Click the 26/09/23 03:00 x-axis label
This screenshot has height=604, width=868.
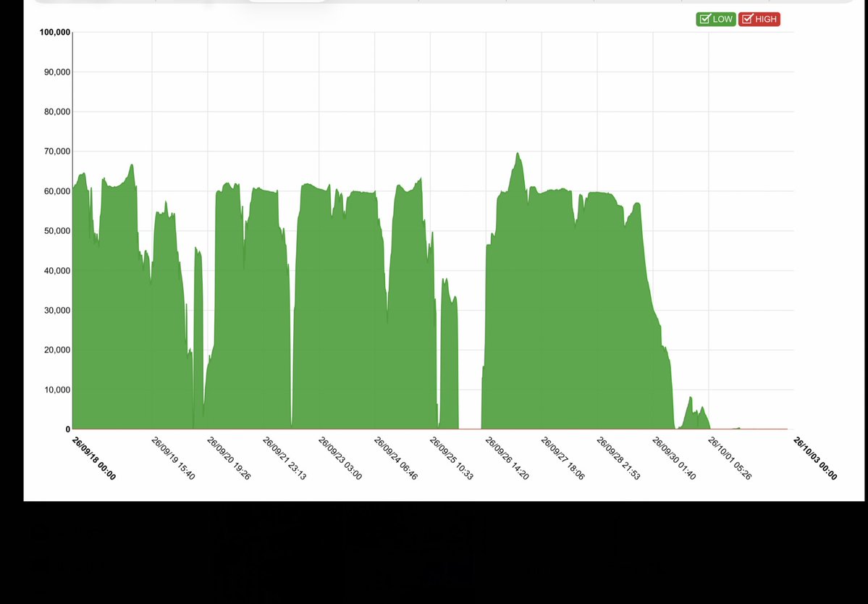pos(340,458)
